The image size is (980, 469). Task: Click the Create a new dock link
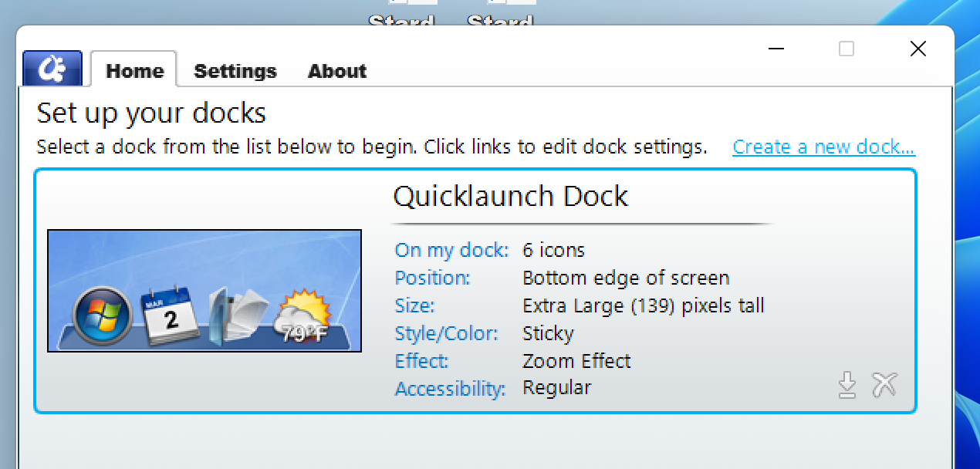[823, 147]
